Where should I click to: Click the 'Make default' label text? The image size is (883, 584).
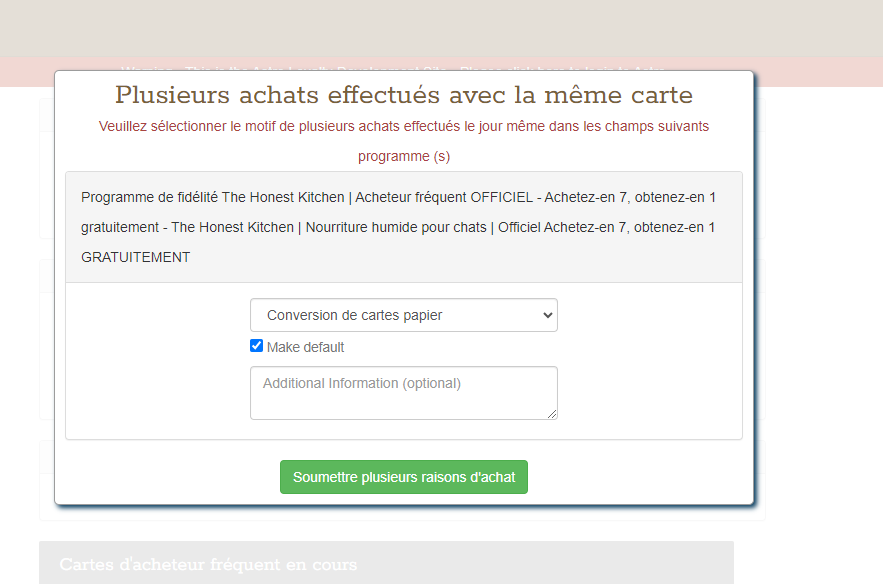[x=305, y=347]
